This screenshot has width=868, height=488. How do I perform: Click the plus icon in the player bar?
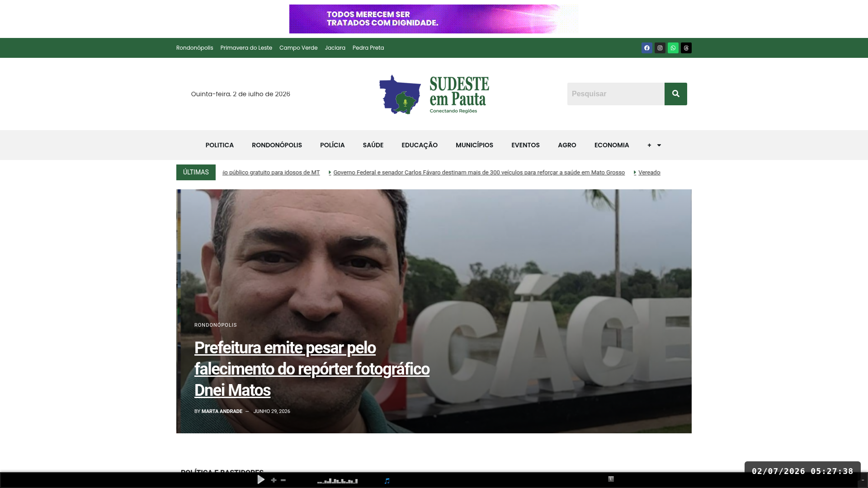coord(274,480)
